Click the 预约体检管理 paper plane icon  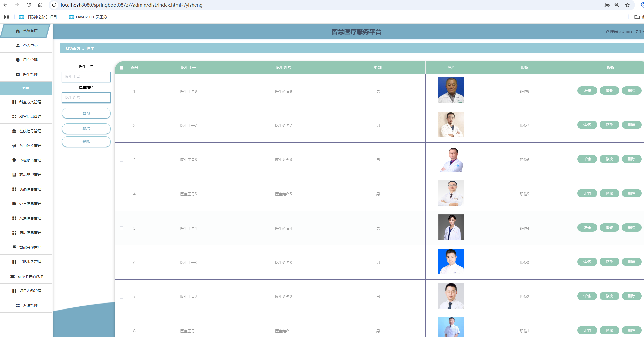(x=14, y=146)
